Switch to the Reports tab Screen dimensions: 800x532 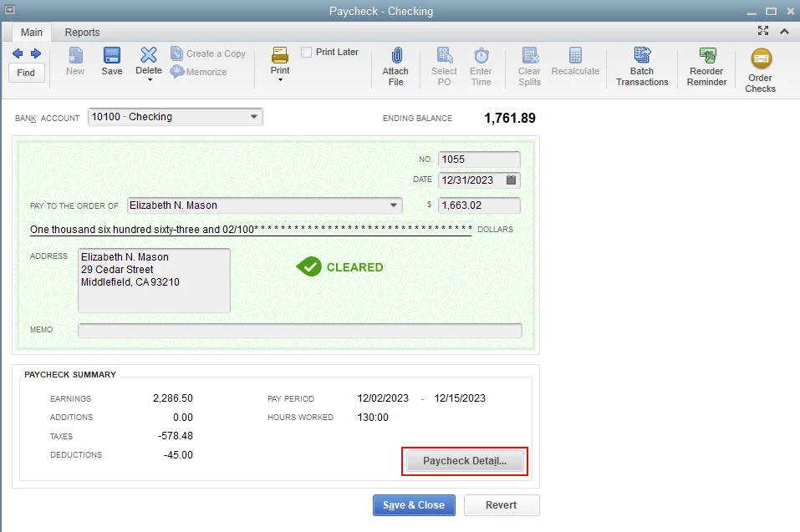pyautogui.click(x=82, y=32)
